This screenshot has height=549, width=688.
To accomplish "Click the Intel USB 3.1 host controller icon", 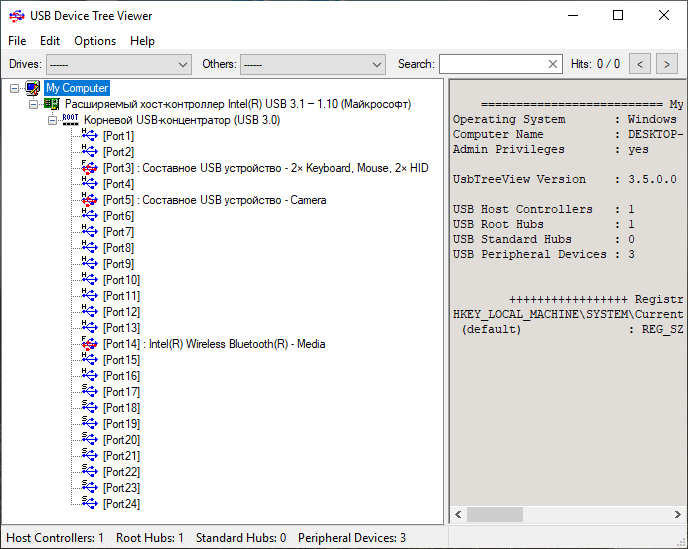I will 51,104.
